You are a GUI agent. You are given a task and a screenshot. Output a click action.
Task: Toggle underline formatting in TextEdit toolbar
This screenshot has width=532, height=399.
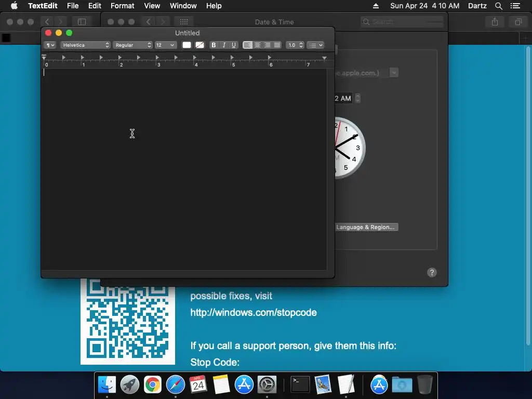234,45
